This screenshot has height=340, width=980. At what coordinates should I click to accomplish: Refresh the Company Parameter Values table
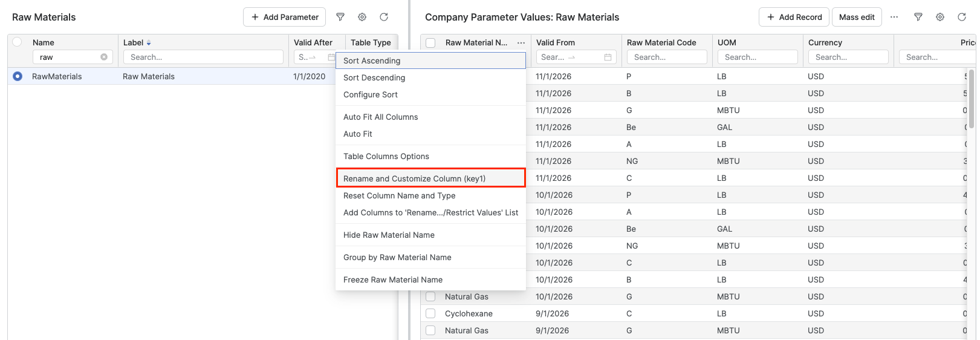[962, 17]
